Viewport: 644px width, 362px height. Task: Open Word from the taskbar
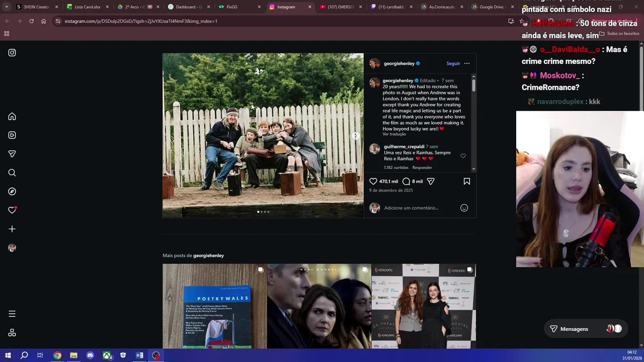[x=139, y=355]
